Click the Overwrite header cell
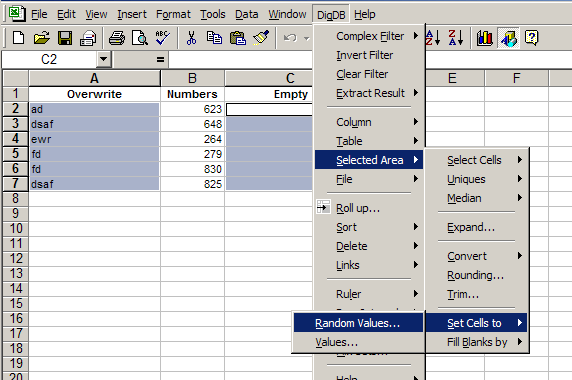572x380 pixels. point(94,94)
